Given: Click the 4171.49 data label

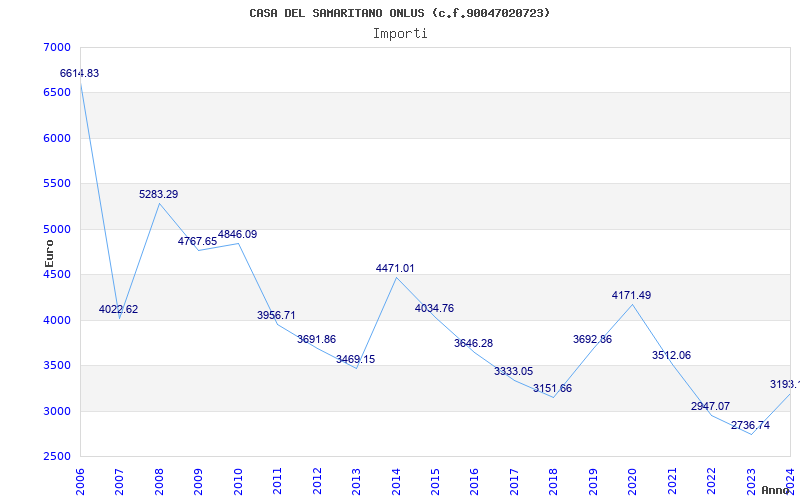Looking at the screenshot, I should (x=632, y=295).
